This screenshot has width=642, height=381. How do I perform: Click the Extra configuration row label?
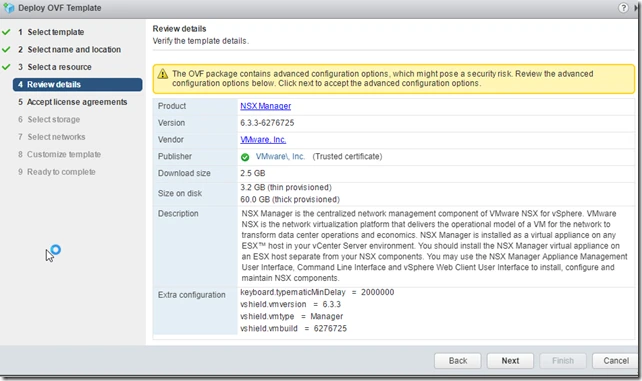pyautogui.click(x=192, y=295)
